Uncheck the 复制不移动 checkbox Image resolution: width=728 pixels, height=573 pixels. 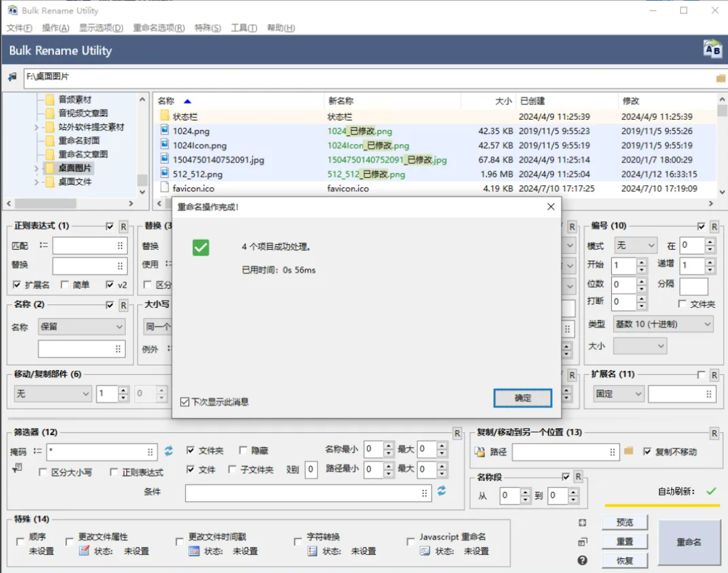647,451
